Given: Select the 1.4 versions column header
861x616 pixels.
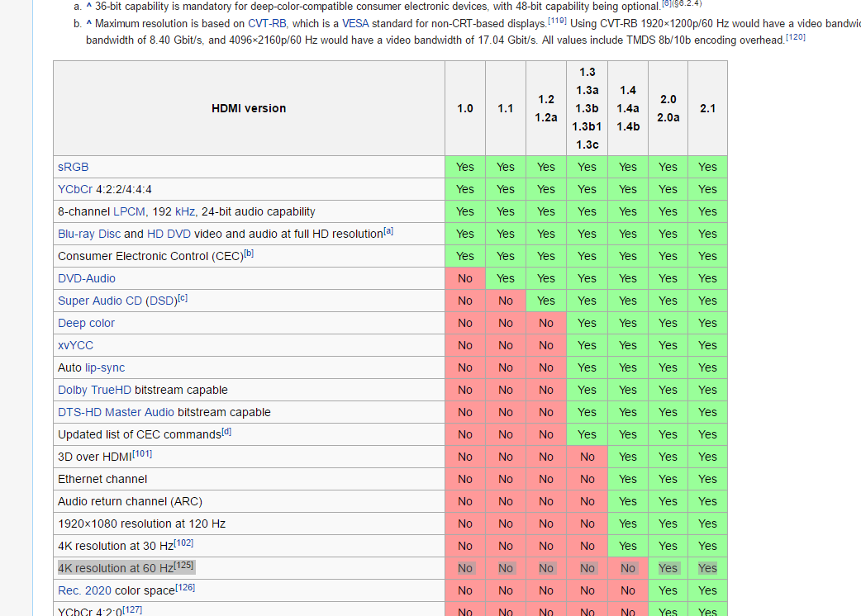Looking at the screenshot, I should [628, 109].
